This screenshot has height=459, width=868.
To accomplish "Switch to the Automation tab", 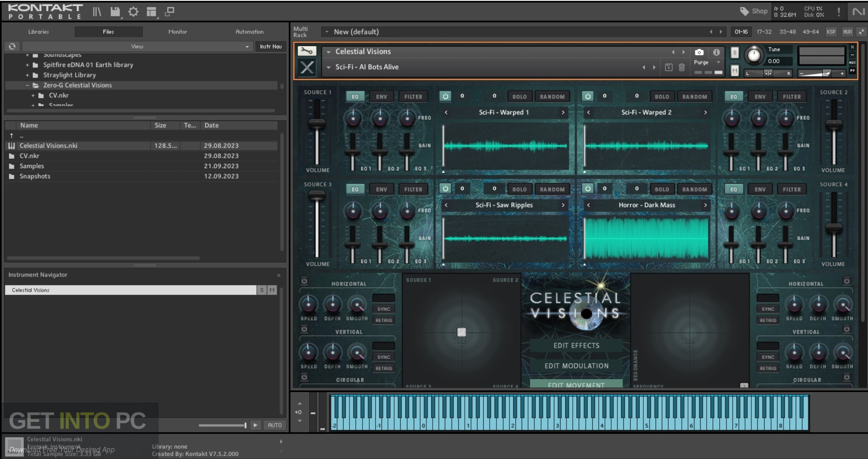I will tap(250, 32).
